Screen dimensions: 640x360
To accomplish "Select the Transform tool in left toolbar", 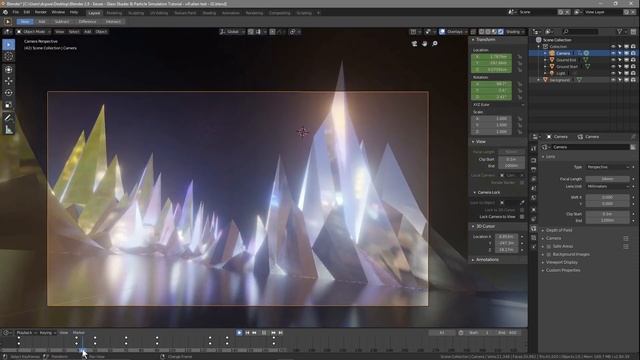I will (x=9, y=69).
